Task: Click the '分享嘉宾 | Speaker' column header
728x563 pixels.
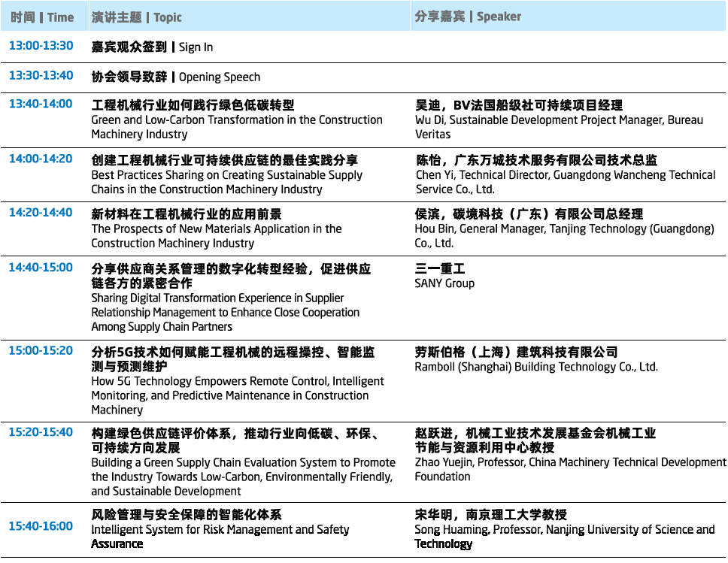Action: [x=468, y=17]
